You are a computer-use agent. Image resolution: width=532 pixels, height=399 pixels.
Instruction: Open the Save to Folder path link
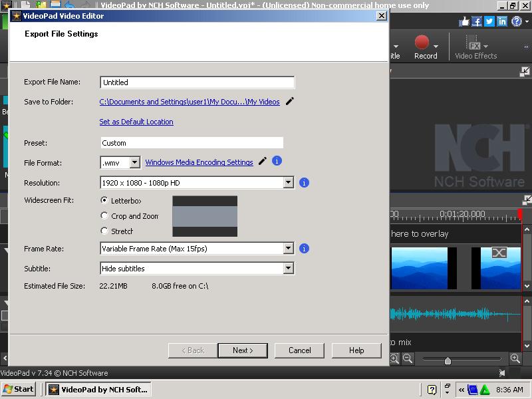[x=190, y=102]
